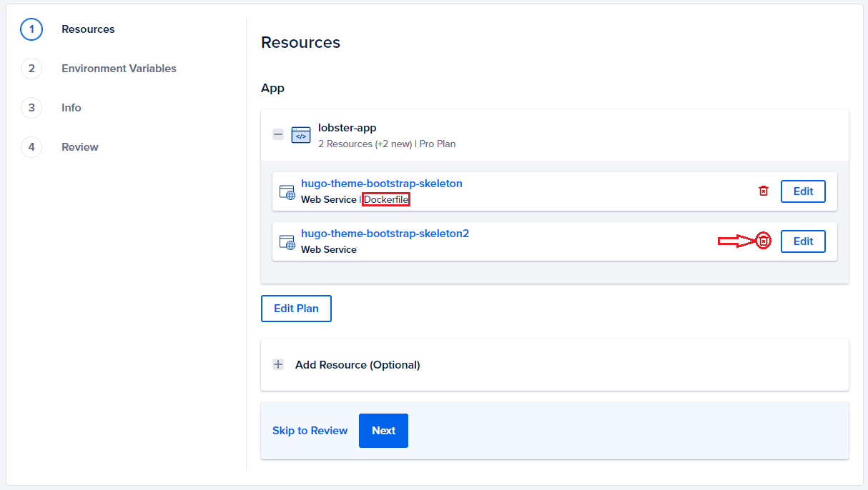Screen dimensions: 868x490
Task: Open the hugo-theme-bootstrap-skeleton service link
Action: click(x=382, y=183)
